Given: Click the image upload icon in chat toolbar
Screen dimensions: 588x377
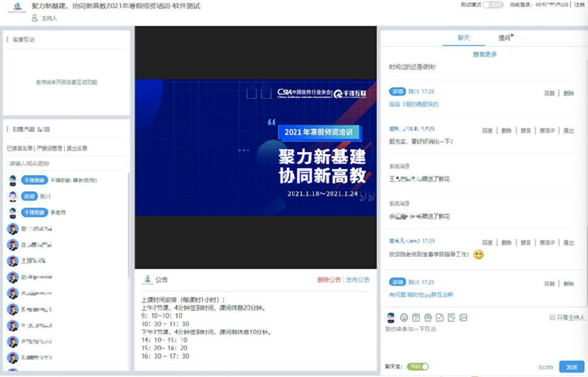Looking at the screenshot, I should point(463,318).
